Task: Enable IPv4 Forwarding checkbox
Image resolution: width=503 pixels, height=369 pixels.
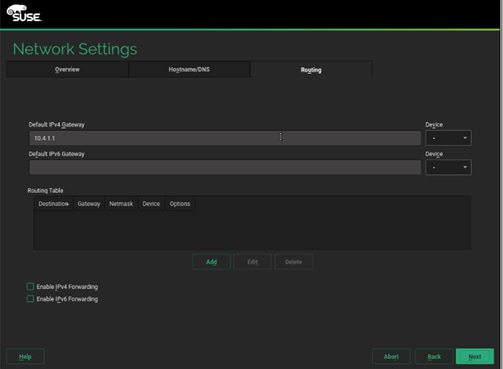Action: (30, 287)
